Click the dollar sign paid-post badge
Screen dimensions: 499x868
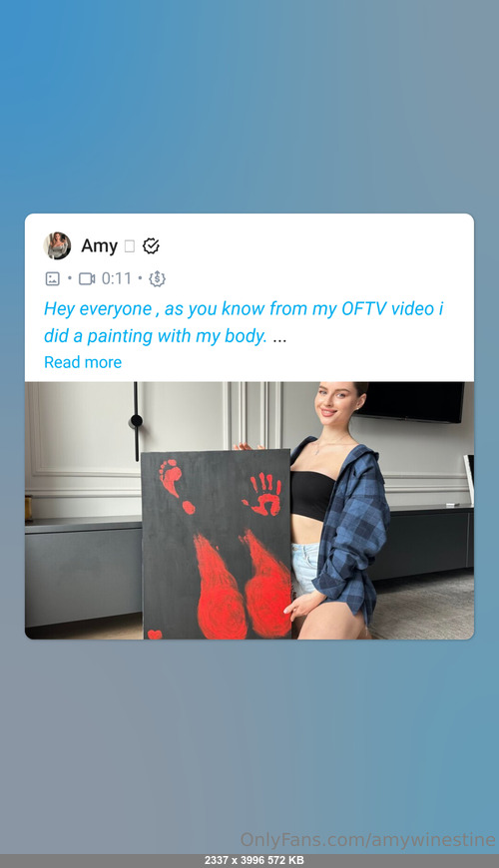(158, 278)
